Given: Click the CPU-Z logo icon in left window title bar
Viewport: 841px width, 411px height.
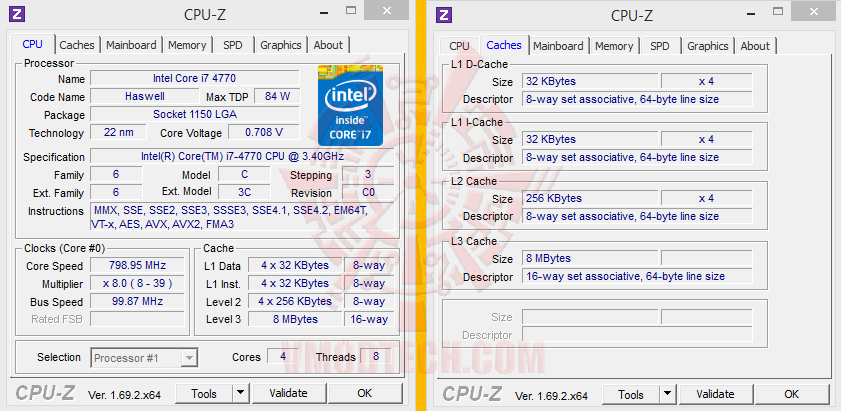Looking at the screenshot, I should tap(17, 14).
